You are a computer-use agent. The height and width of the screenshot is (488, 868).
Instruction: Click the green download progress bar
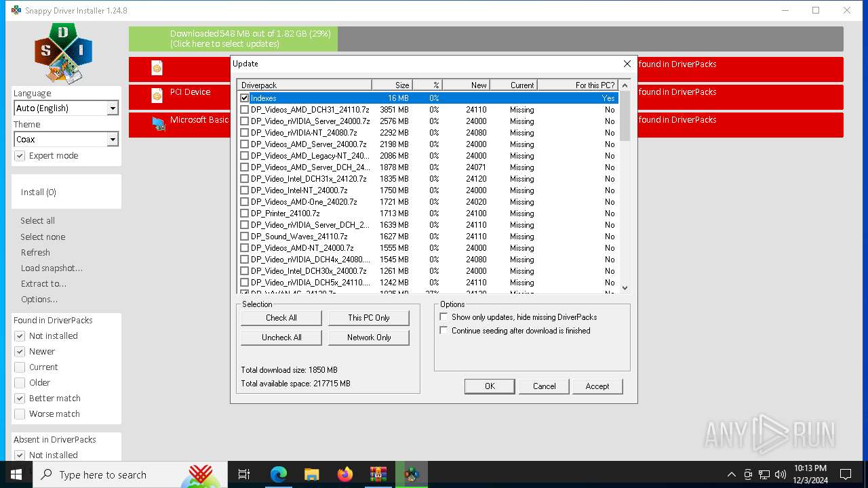point(233,39)
